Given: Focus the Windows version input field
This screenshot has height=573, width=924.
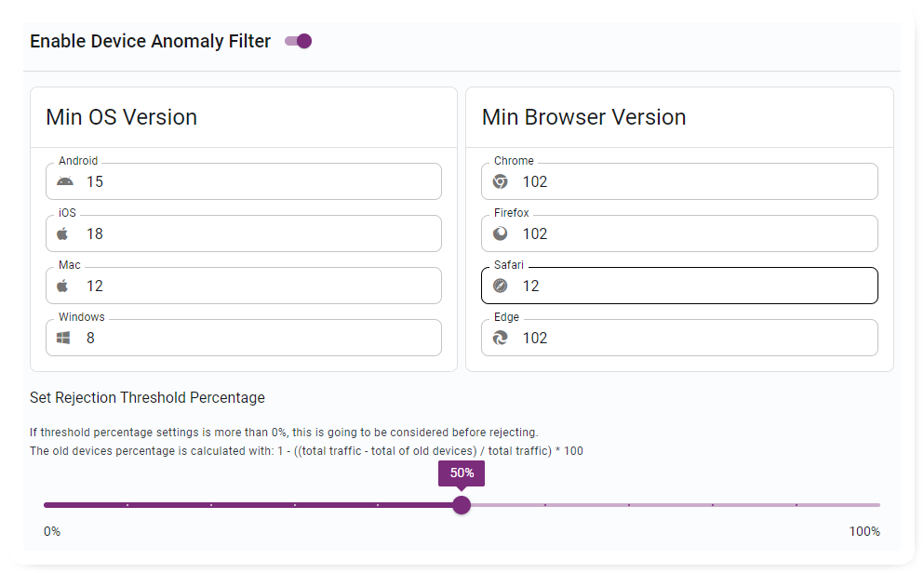Looking at the screenshot, I should point(244,338).
